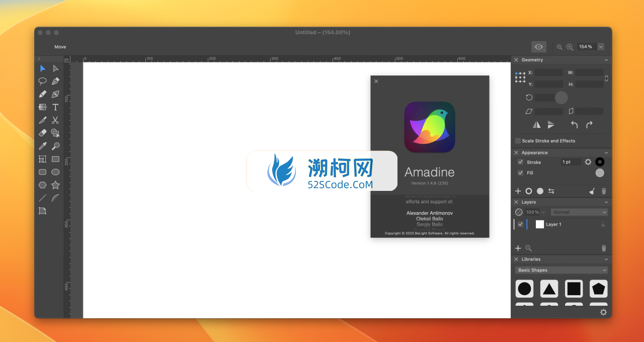Delete appearance item using trash icon

(x=604, y=191)
